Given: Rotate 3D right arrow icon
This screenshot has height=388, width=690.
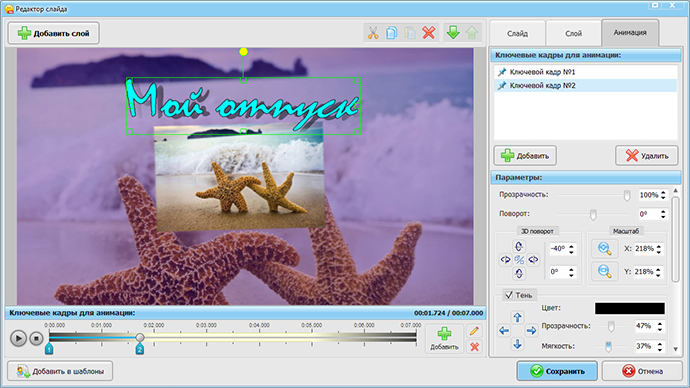Looking at the screenshot, I should coord(533,260).
